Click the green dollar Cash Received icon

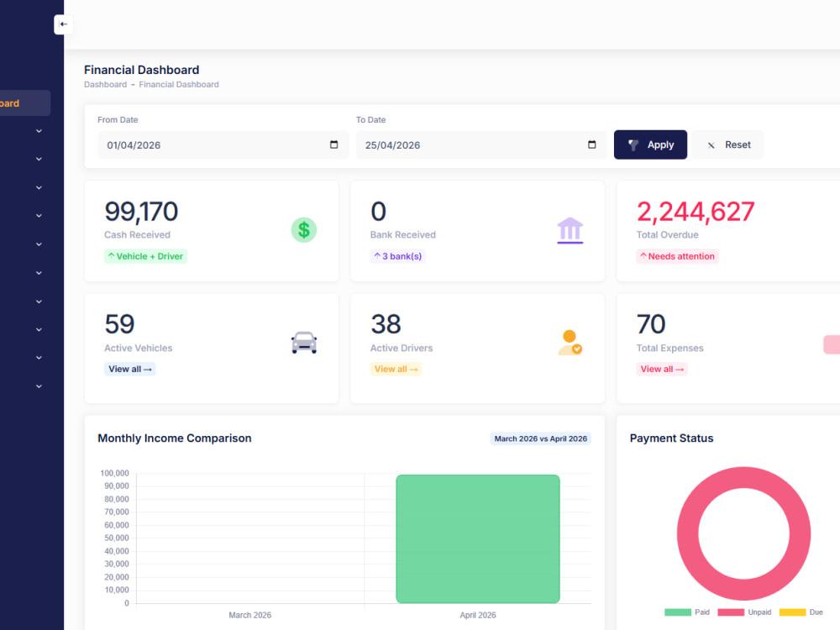(x=304, y=230)
